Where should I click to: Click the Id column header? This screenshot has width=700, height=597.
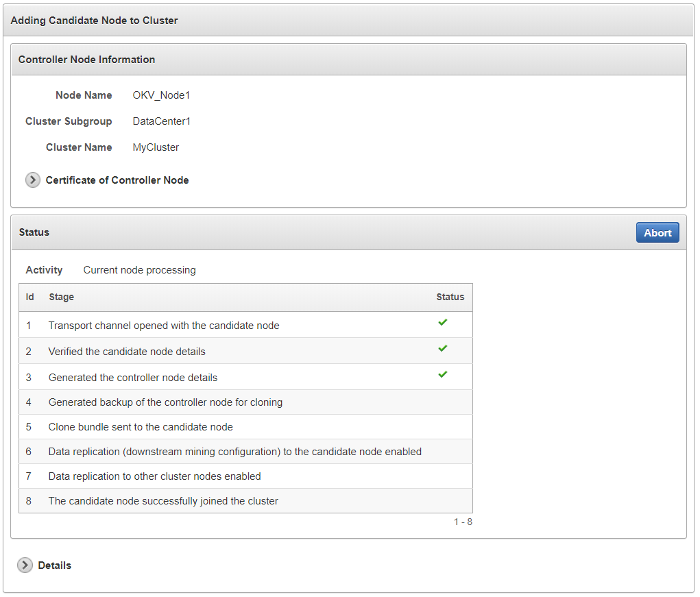(x=30, y=297)
